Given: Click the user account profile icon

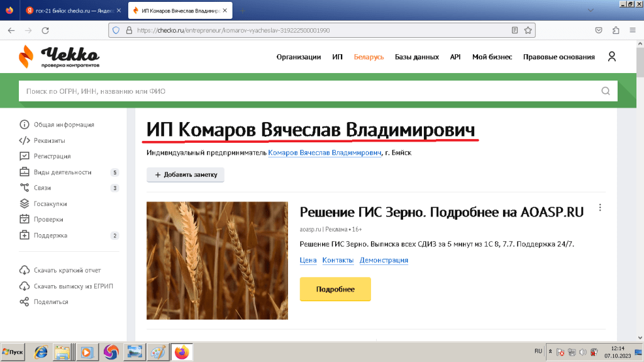Looking at the screenshot, I should click(x=611, y=57).
